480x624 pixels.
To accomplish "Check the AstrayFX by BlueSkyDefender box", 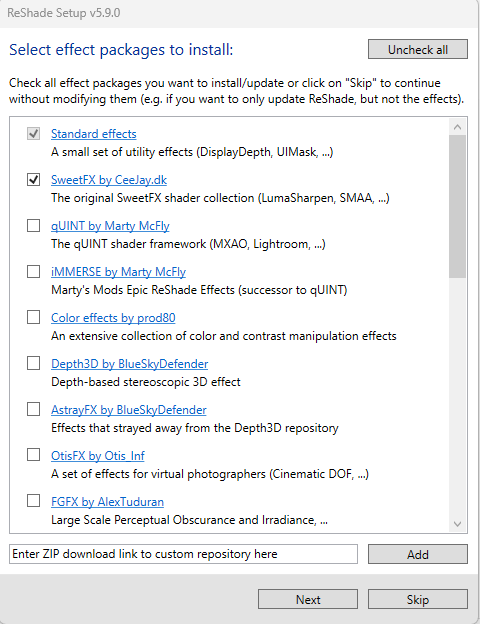I will tap(33, 409).
